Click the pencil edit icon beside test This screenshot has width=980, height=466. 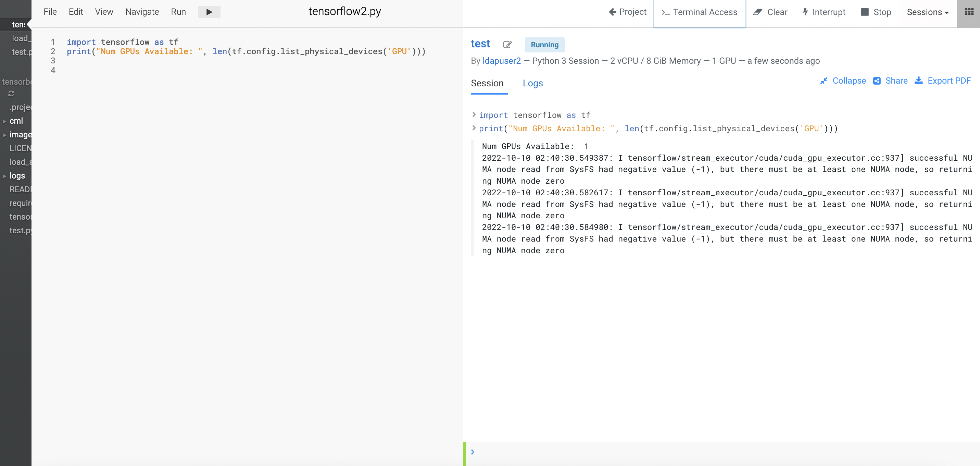click(x=507, y=45)
